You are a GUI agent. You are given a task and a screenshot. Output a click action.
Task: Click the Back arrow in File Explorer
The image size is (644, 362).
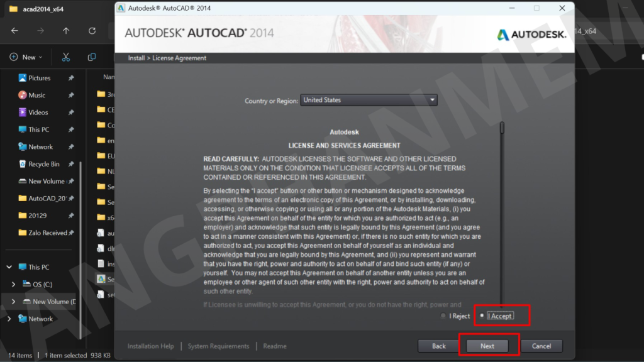(x=14, y=31)
